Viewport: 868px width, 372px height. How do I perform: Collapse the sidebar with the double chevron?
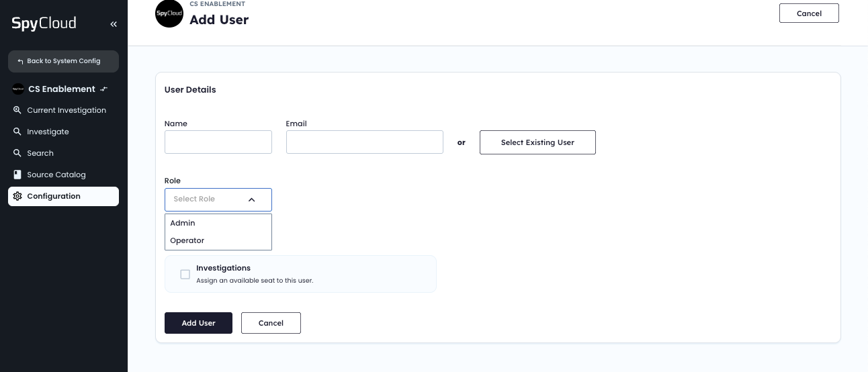[114, 24]
